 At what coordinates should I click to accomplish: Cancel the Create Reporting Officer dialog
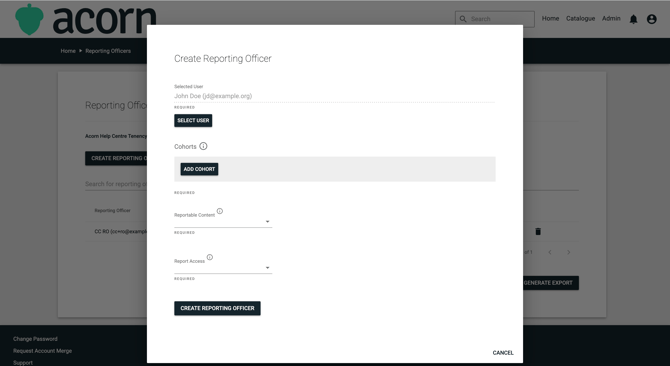point(503,353)
